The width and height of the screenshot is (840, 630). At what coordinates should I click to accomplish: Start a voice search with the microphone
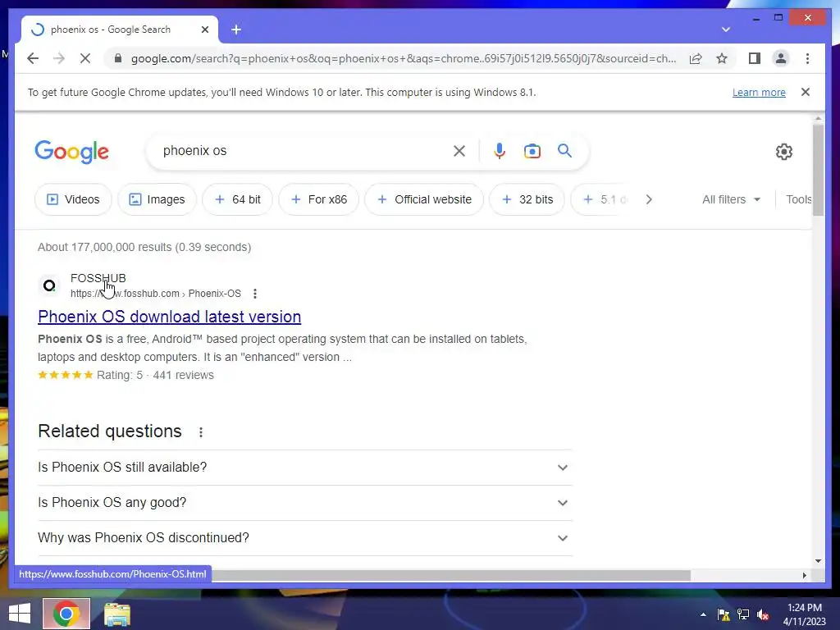pos(500,151)
